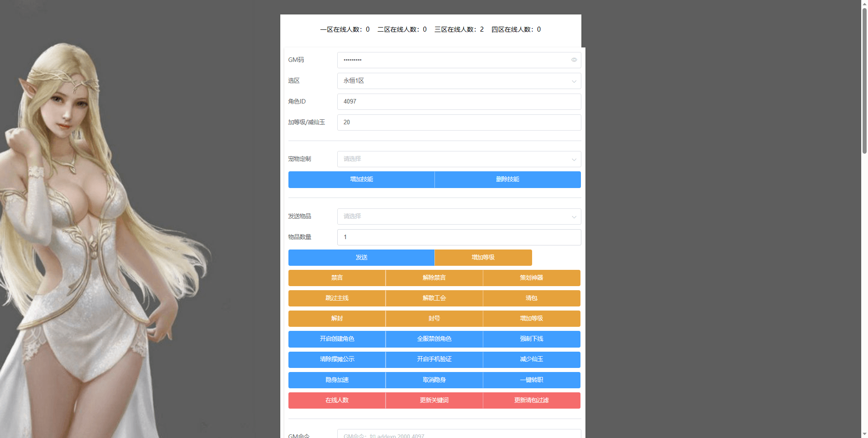This screenshot has height=438, width=868.
Task: Expand the 宠物定制 dropdown
Action: pos(459,159)
